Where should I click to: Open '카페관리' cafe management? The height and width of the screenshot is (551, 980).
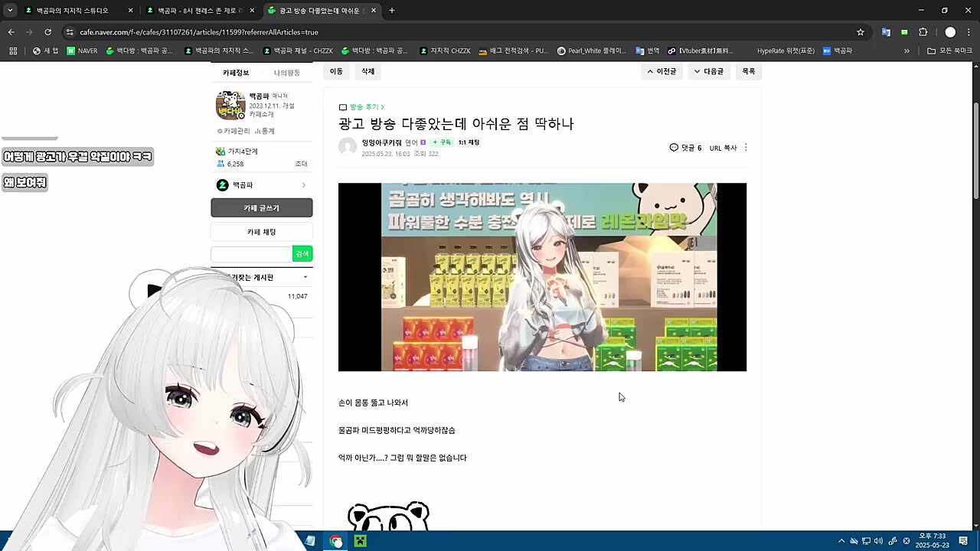pyautogui.click(x=234, y=131)
